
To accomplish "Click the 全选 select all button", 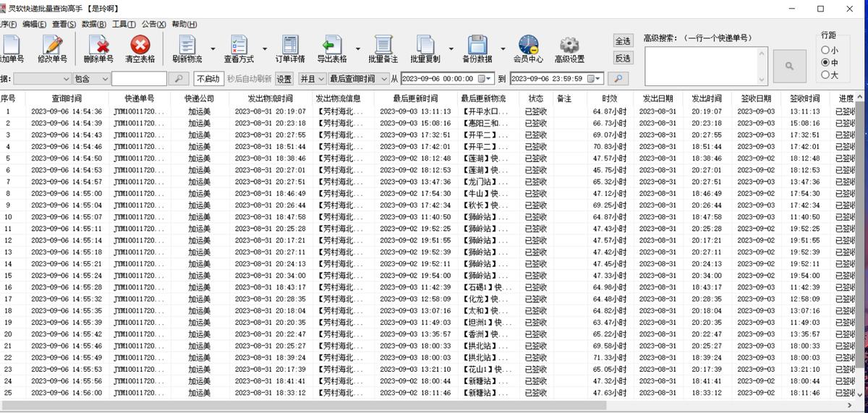I will click(x=622, y=41).
